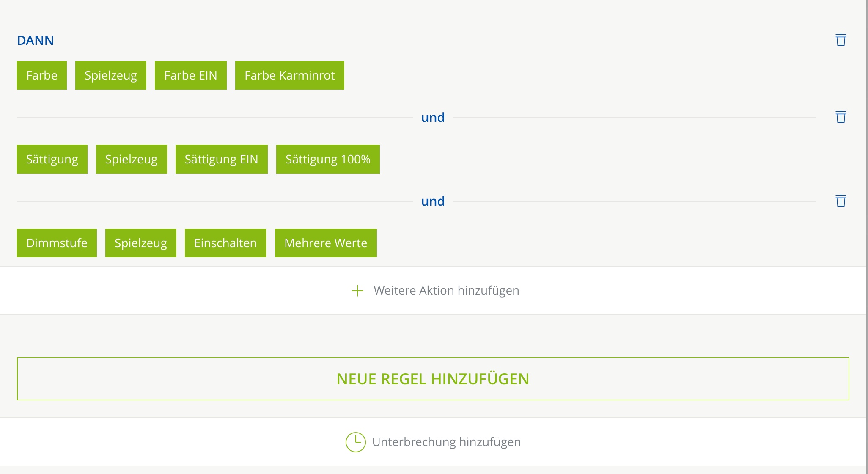Open the 'Farbe Karminrot' color value
The width and height of the screenshot is (868, 474).
click(289, 75)
